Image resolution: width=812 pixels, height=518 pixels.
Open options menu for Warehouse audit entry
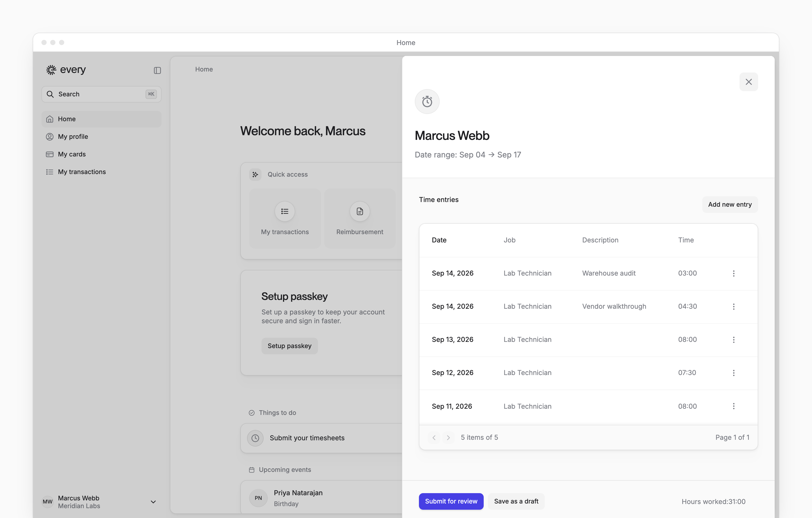tap(734, 274)
